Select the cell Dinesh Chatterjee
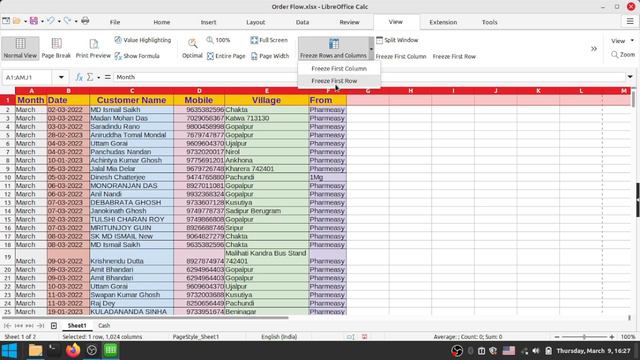The image size is (640, 360). point(131,177)
